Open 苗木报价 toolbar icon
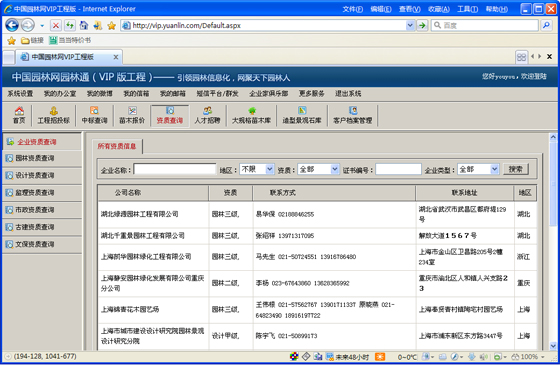The height and width of the screenshot is (365, 560). click(x=132, y=115)
